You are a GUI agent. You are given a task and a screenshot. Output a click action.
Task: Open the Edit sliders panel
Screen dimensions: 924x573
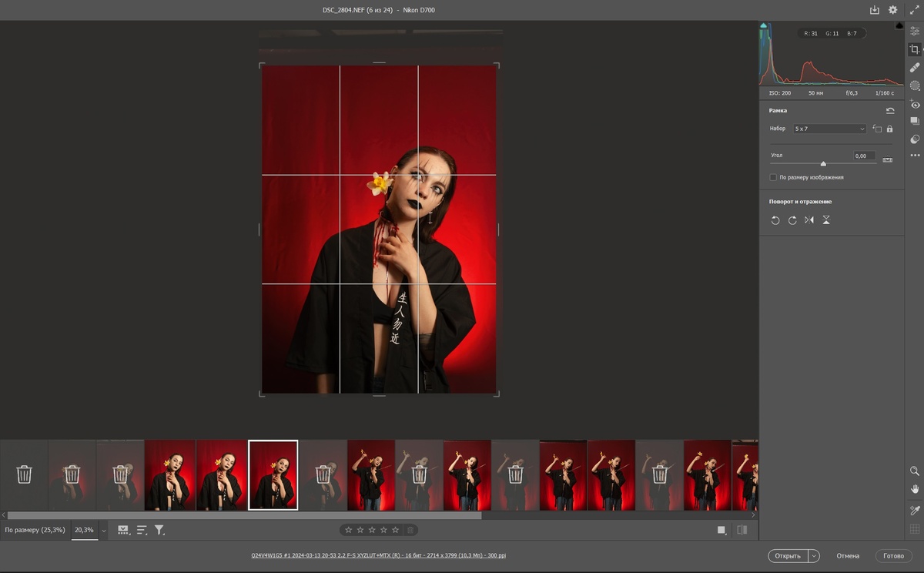[915, 31]
